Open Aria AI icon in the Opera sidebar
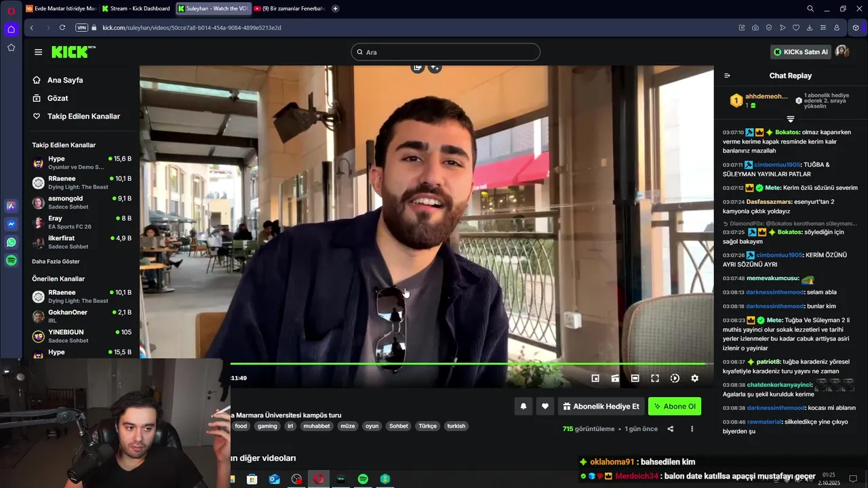This screenshot has height=488, width=868. pos(12,205)
